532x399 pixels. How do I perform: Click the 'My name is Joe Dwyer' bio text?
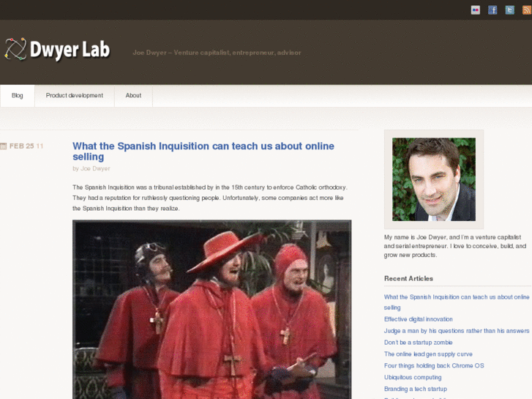[x=455, y=246]
